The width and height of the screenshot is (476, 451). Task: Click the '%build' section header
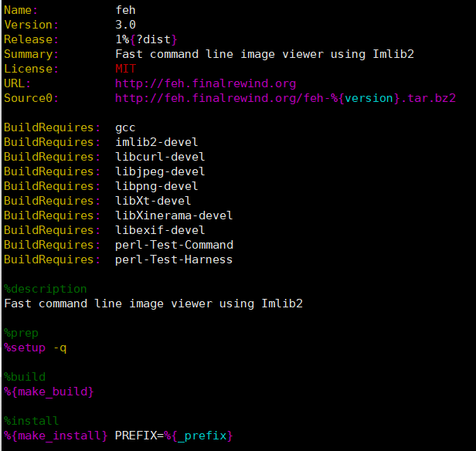pyautogui.click(x=25, y=377)
